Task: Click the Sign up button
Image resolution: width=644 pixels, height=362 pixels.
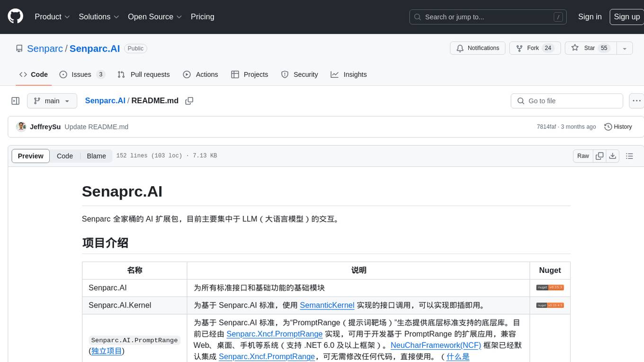Action: 626,17
